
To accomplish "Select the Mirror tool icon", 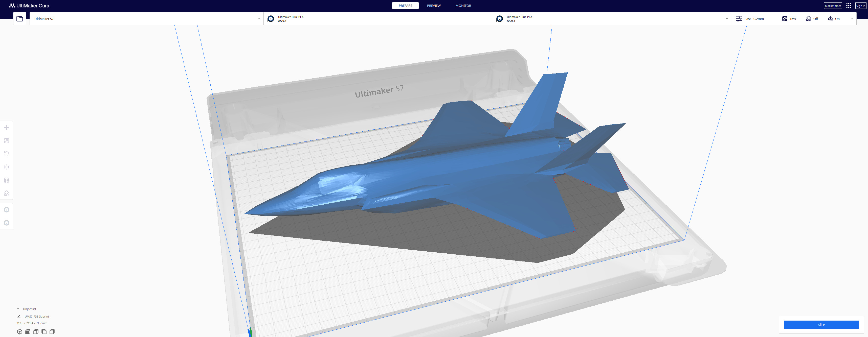I will click(x=6, y=167).
